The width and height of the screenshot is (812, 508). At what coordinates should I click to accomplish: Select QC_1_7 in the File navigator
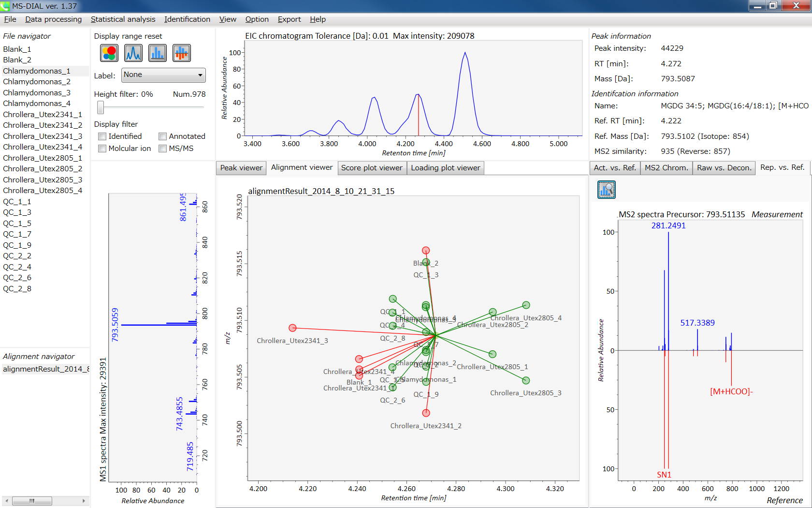point(17,234)
